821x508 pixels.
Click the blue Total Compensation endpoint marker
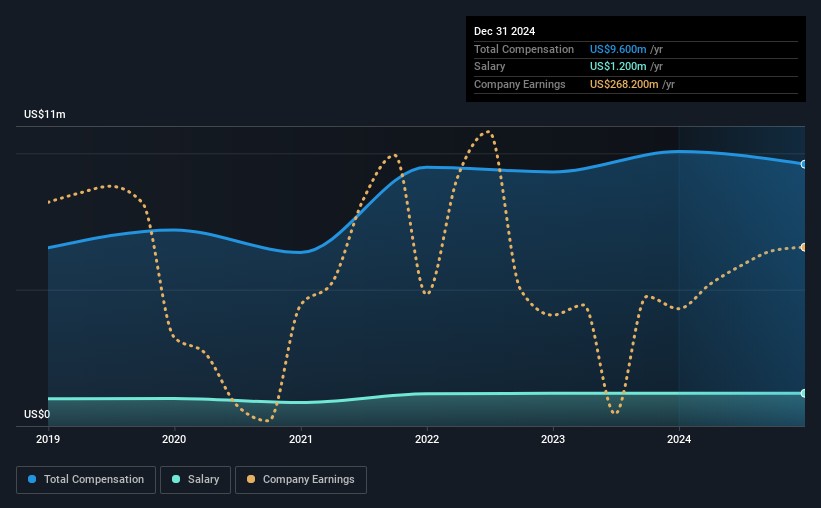coord(803,164)
